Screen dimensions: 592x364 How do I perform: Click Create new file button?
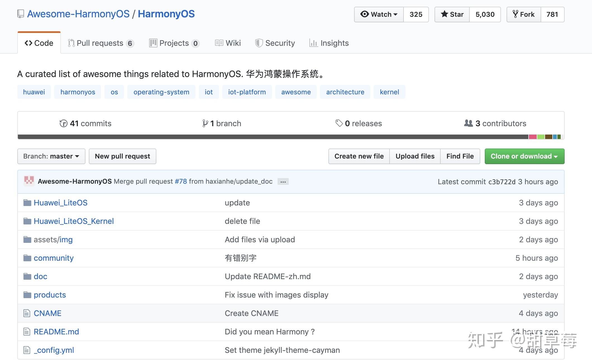click(x=359, y=156)
